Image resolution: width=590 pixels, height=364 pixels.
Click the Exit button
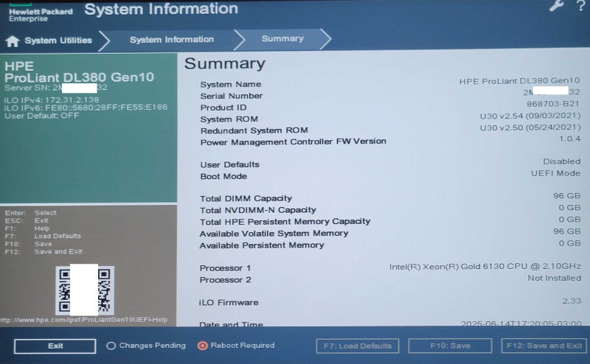[x=55, y=346]
